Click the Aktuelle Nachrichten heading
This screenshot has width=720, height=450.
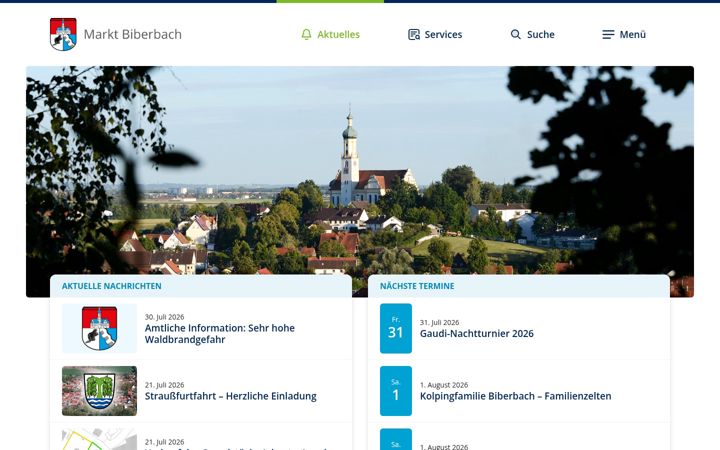point(112,286)
